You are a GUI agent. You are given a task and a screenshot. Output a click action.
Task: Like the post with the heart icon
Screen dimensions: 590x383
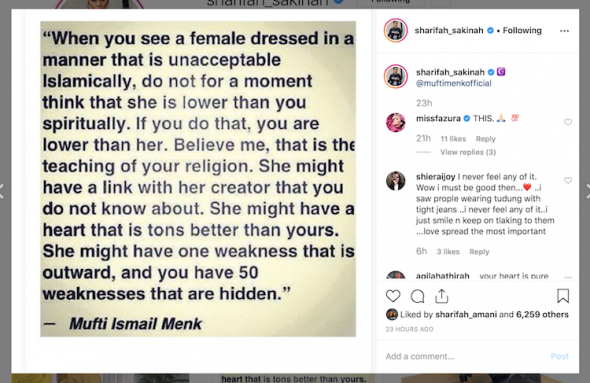[393, 296]
